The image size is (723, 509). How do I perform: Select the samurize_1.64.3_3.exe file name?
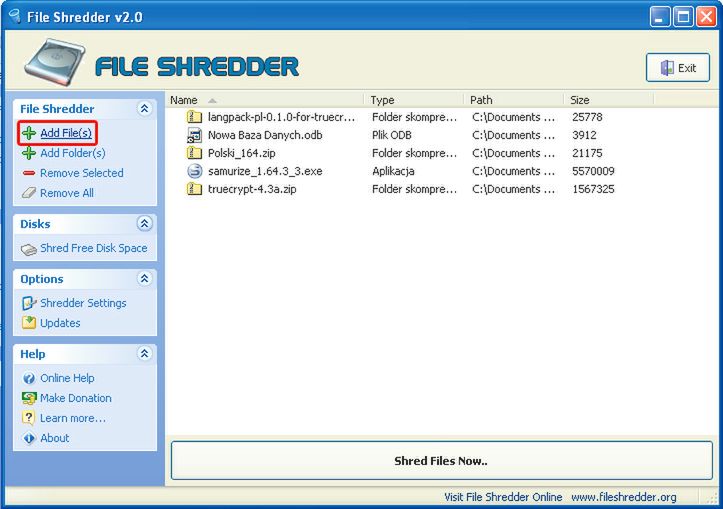point(265,171)
